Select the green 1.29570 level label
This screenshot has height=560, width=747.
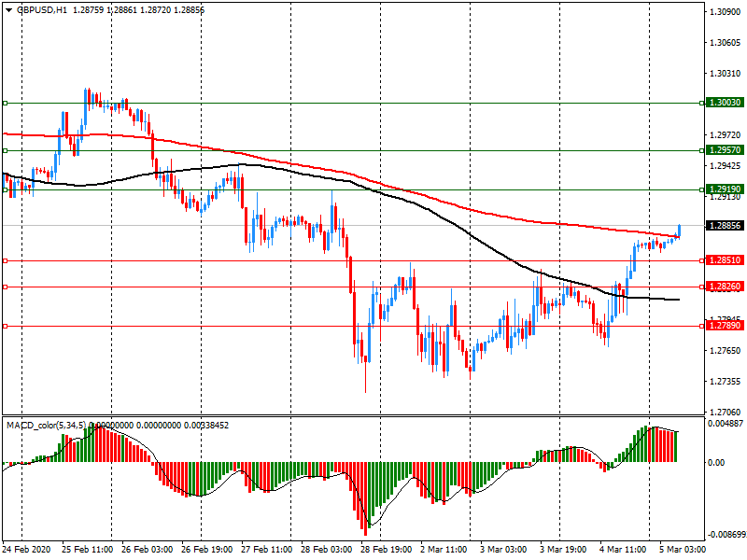point(725,150)
